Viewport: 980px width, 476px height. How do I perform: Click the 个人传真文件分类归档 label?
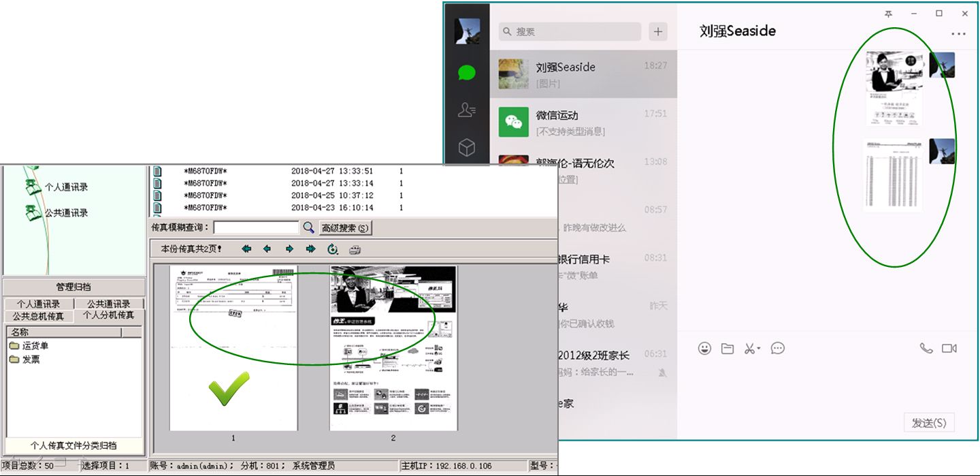(x=73, y=445)
